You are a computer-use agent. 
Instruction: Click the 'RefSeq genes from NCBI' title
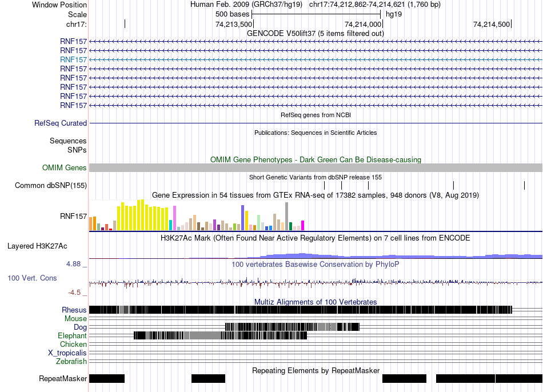[316, 115]
